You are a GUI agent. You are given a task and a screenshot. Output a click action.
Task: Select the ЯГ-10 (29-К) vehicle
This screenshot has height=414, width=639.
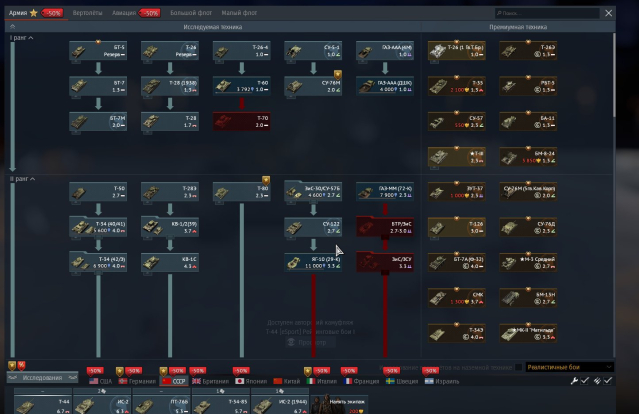point(312,261)
